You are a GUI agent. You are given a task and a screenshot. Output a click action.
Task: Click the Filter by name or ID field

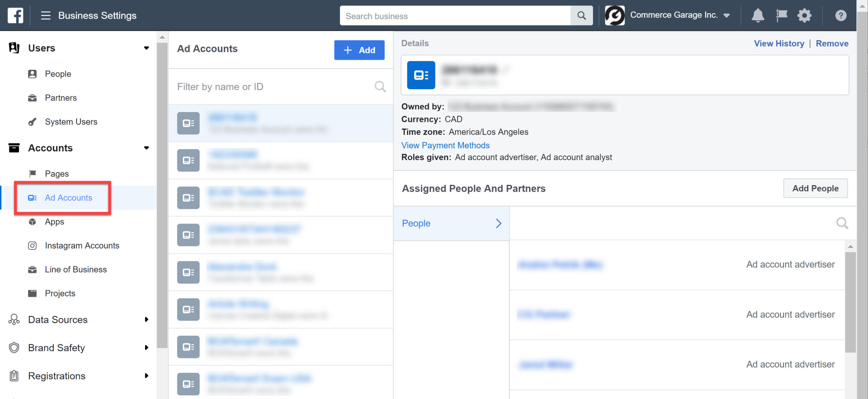(x=279, y=87)
